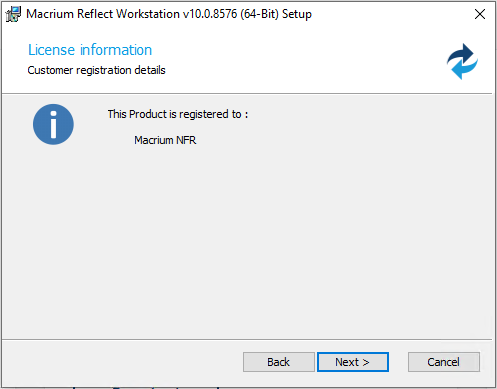The image size is (497, 389).
Task: Click the setup window title text
Action: (169, 14)
